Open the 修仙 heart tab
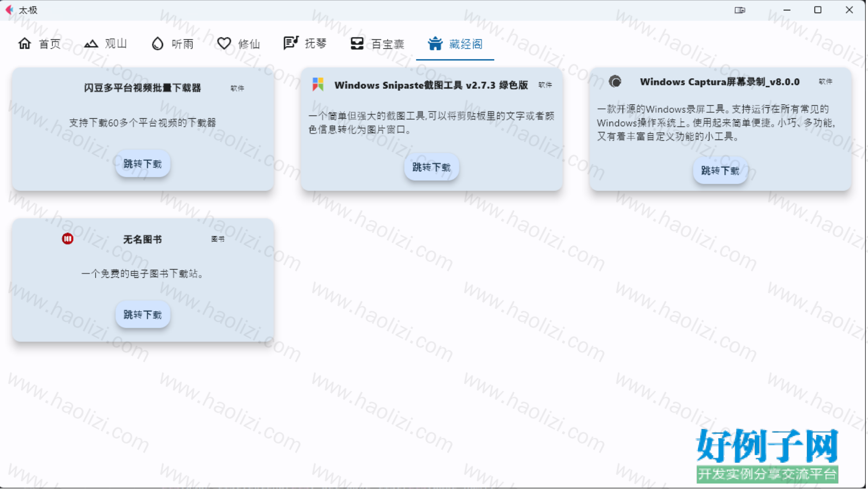This screenshot has width=868, height=489. tap(239, 44)
